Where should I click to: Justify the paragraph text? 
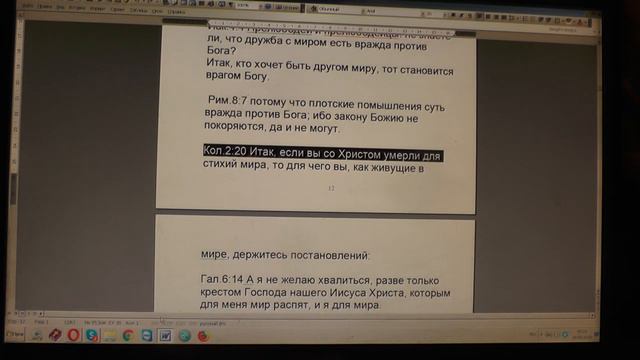coord(504,18)
